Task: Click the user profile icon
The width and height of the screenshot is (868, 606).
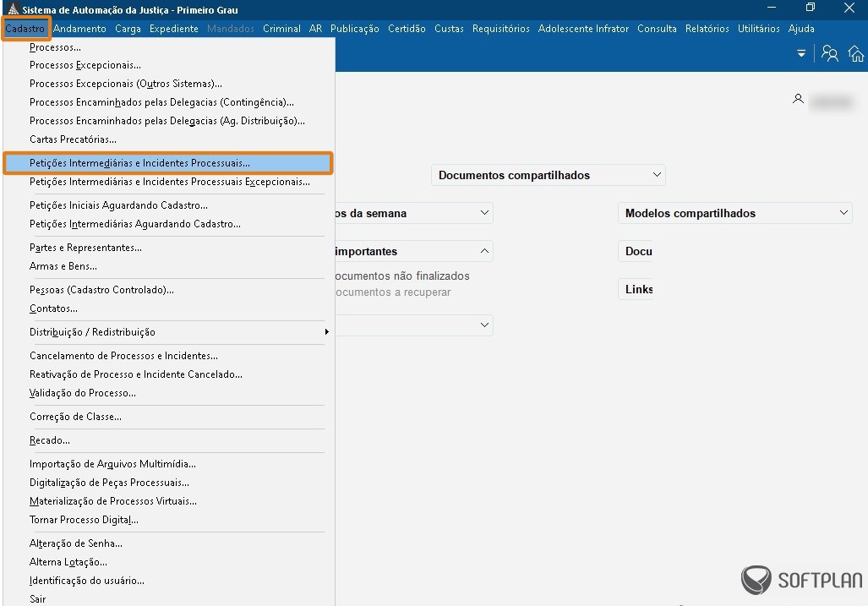Action: 798,99
